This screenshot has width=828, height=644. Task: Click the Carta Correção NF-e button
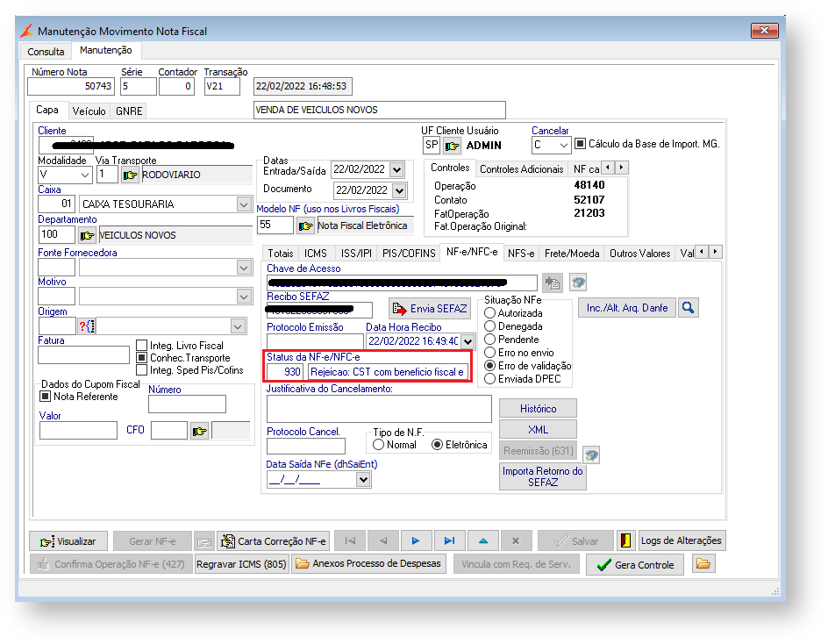[x=274, y=541]
